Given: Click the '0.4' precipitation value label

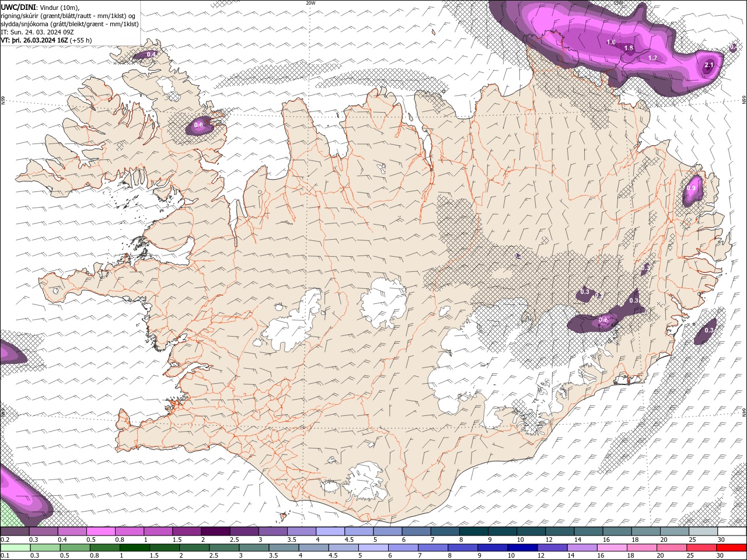Looking at the screenshot, I should 151,54.
